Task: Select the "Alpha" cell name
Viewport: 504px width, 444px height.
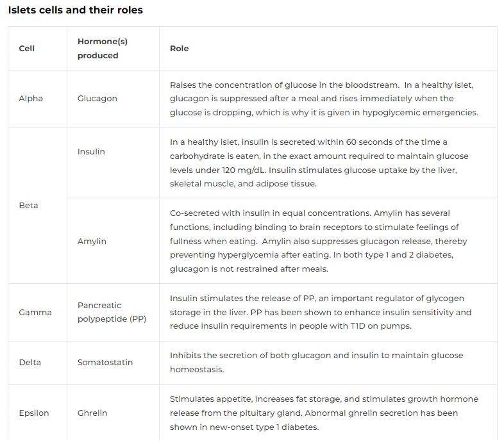Action: point(31,99)
